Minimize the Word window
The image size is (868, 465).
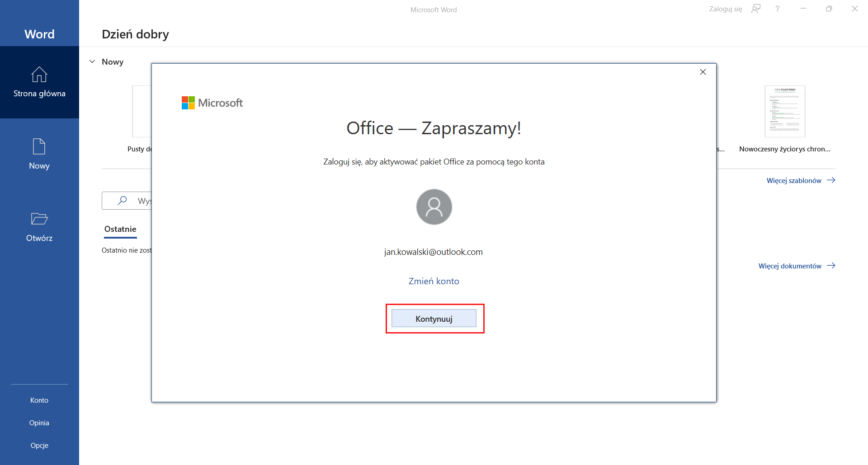803,9
